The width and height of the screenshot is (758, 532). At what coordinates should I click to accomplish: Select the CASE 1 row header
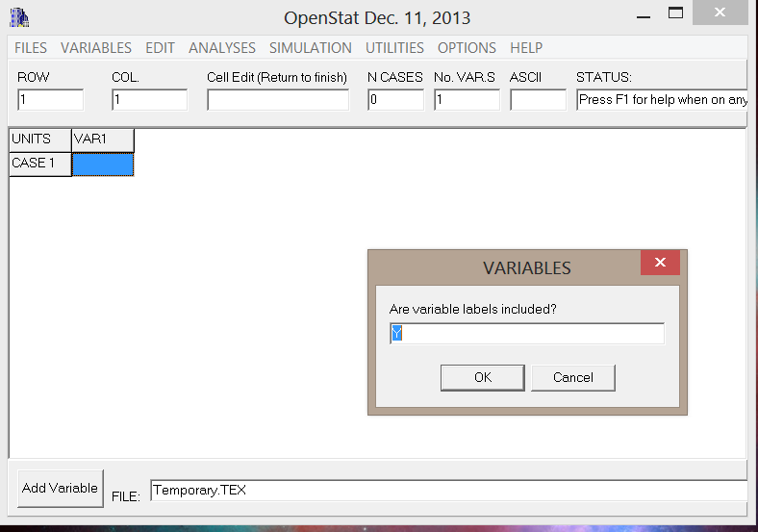[x=40, y=164]
